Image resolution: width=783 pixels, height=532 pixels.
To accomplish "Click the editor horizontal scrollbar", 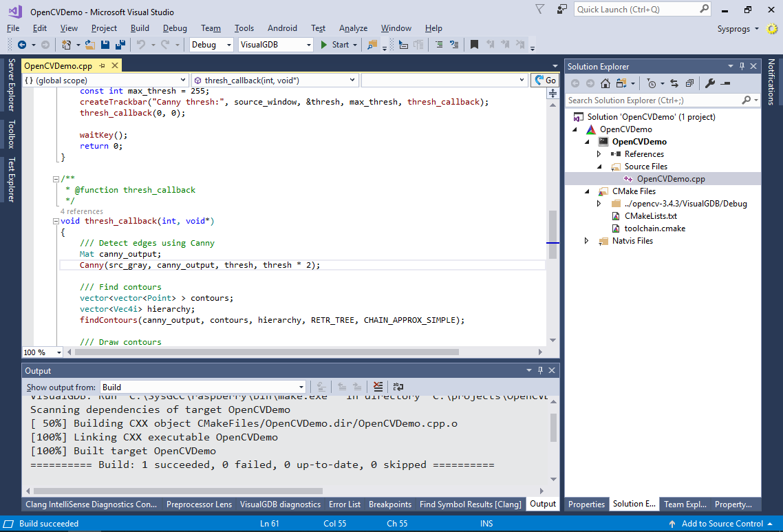I will pos(266,352).
